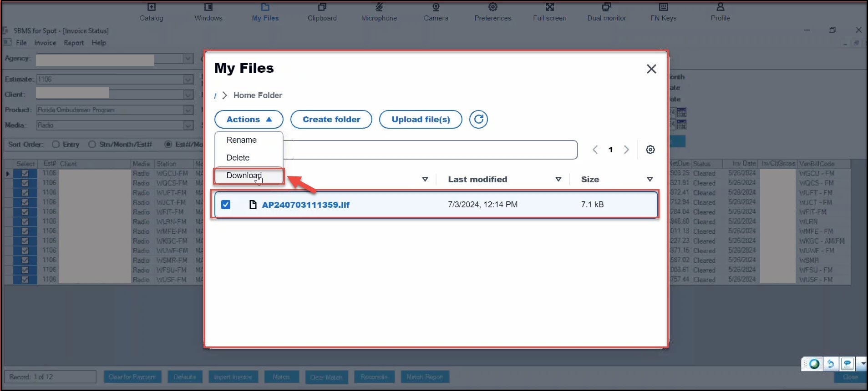Uncheck the AP240703111359.iif file checkbox

pyautogui.click(x=226, y=205)
